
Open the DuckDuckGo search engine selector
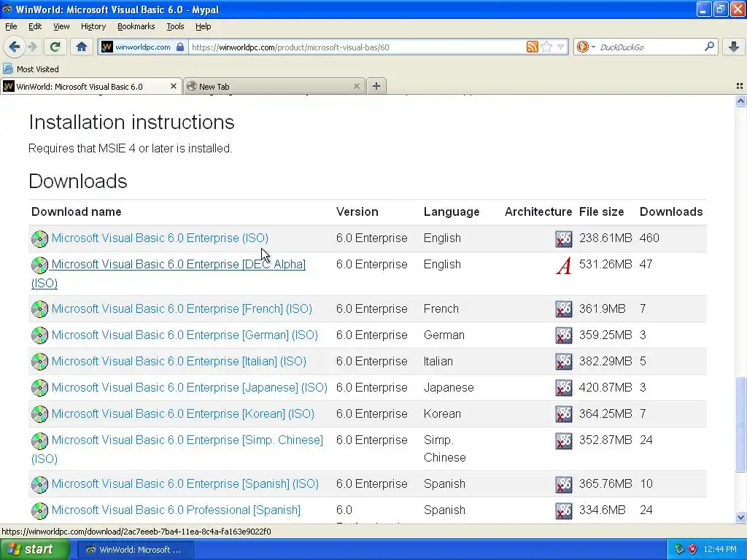click(585, 47)
